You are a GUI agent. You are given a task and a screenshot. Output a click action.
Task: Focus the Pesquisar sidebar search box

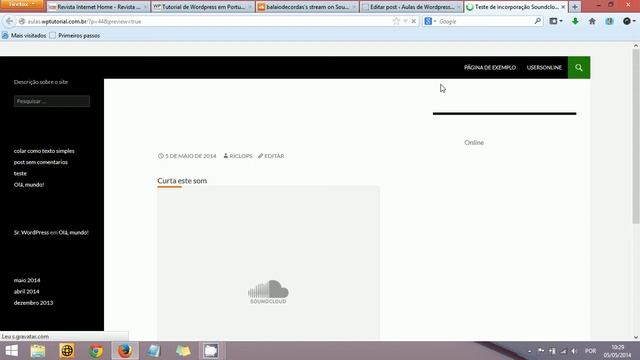(x=52, y=101)
